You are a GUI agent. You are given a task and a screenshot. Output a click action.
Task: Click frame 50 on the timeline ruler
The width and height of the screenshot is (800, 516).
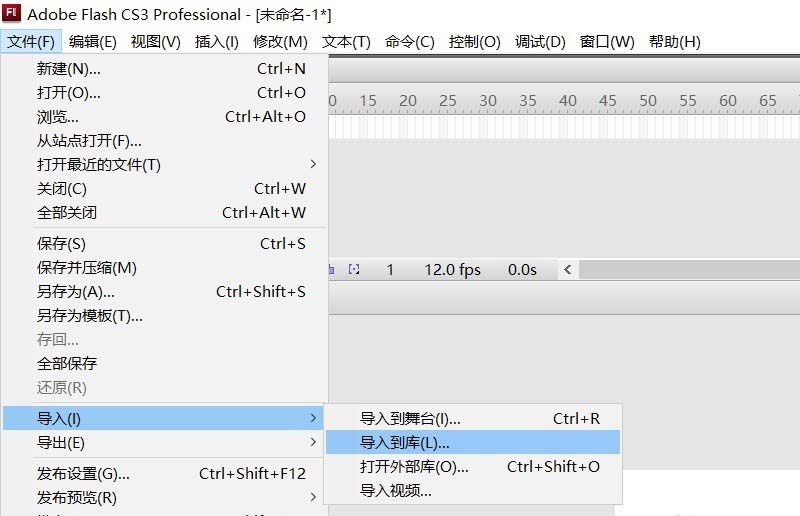[x=648, y=101]
